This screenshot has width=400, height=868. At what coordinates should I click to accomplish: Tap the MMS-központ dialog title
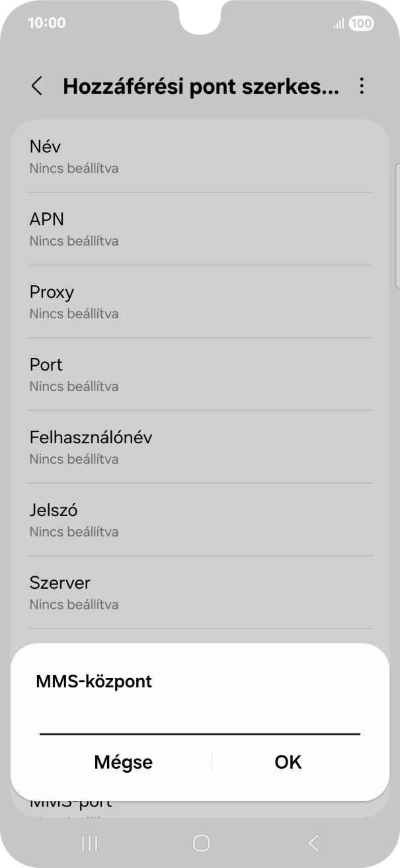click(95, 680)
